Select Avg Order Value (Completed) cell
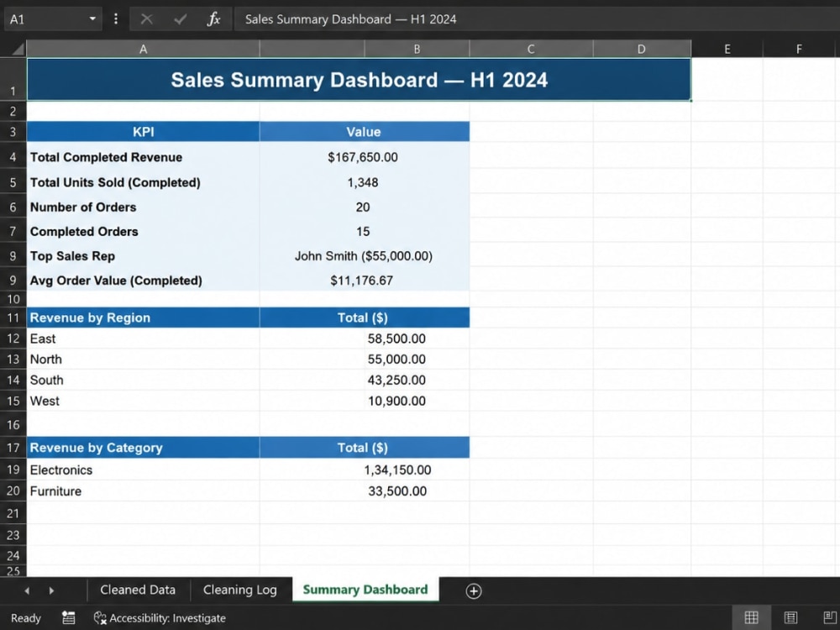The width and height of the screenshot is (840, 630). 143,281
